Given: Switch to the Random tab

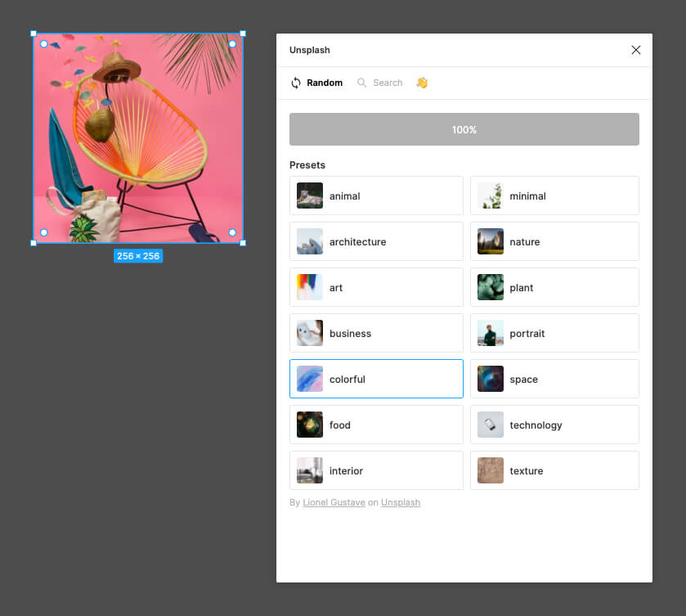Looking at the screenshot, I should click(316, 83).
